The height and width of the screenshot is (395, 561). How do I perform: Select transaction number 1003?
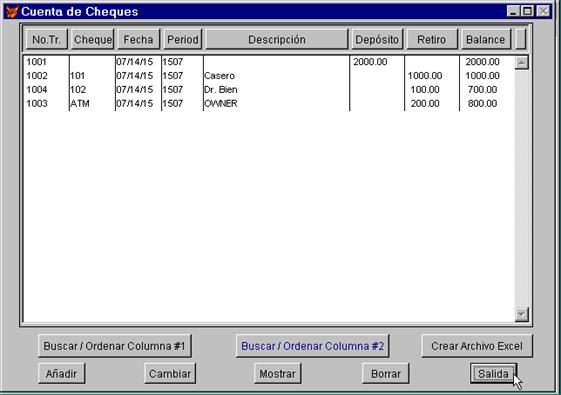point(37,103)
